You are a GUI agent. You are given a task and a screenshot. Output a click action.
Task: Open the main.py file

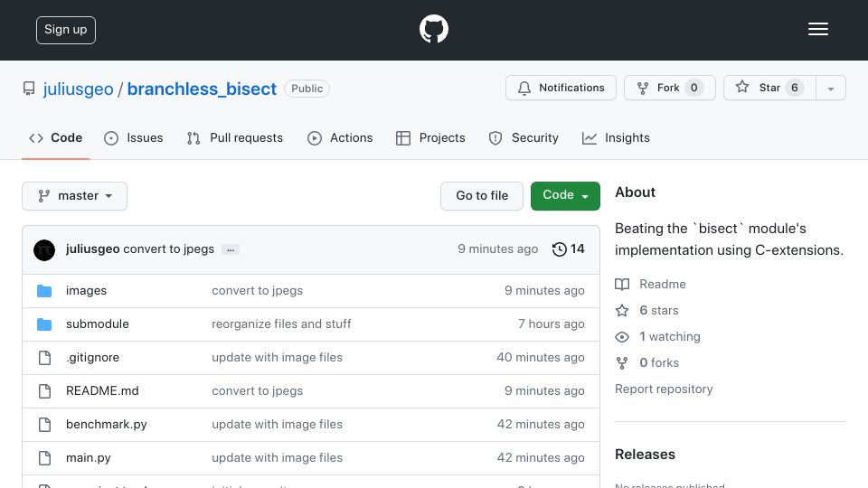(89, 457)
